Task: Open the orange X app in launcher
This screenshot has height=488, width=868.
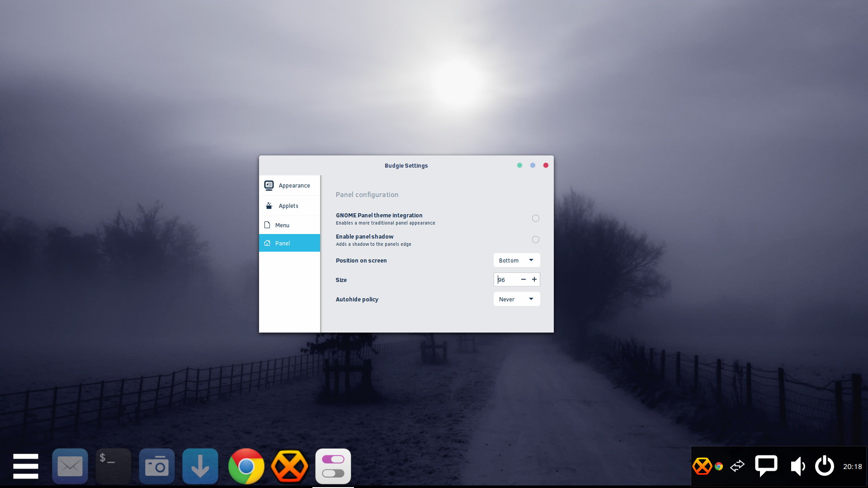Action: 289,466
